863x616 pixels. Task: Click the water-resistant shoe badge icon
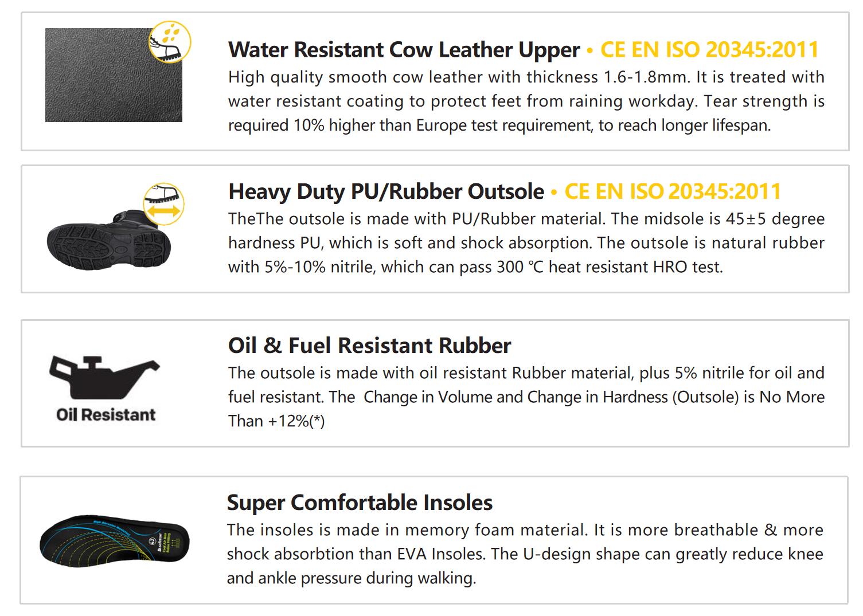click(x=170, y=41)
